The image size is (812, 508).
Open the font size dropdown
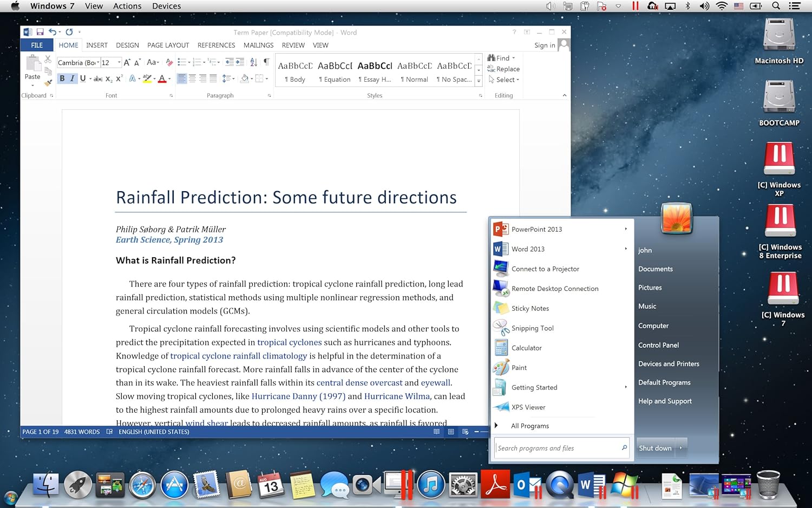click(119, 63)
